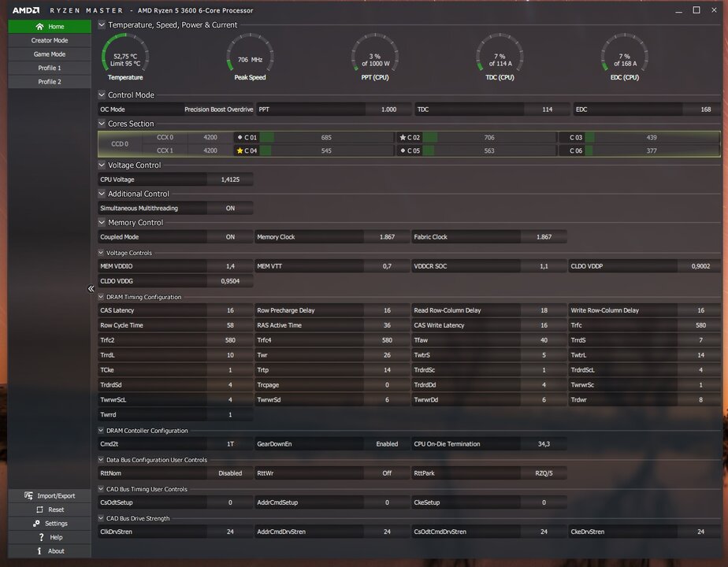
Task: Collapse Temperature, Speed, Power & Current section
Action: click(102, 24)
